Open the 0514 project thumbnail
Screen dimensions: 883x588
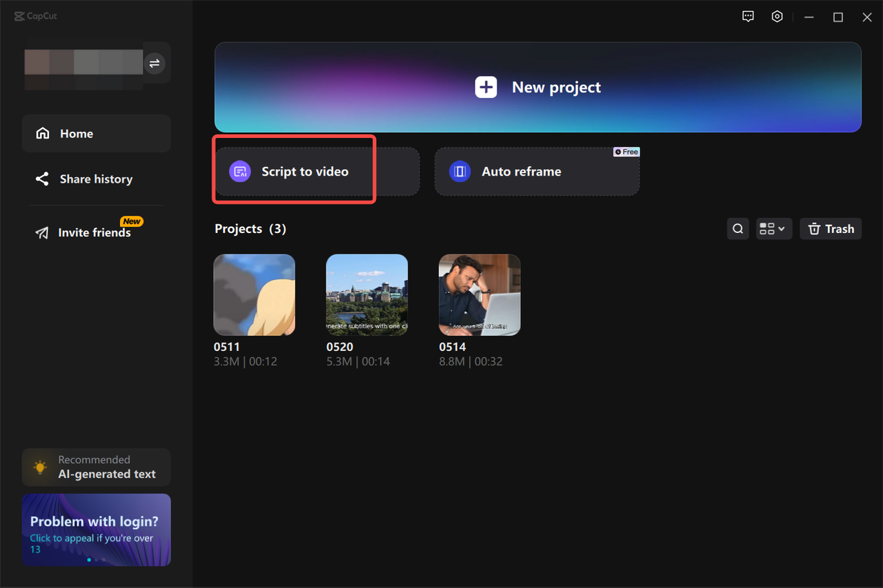coord(479,295)
